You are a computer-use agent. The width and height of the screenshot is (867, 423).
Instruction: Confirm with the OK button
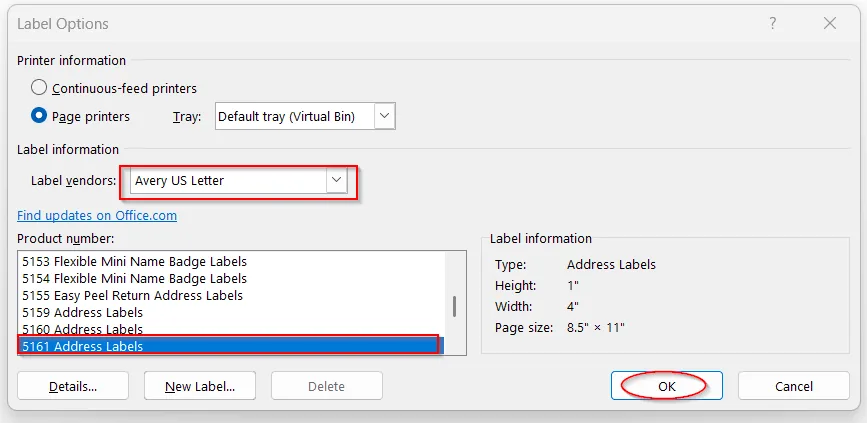click(x=666, y=386)
